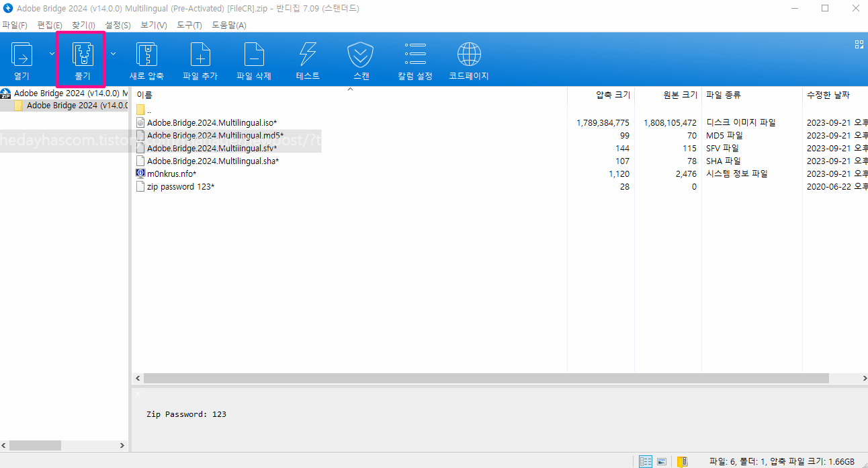Select m0nkrus.nfo file name
The image size is (868, 468).
tap(172, 173)
